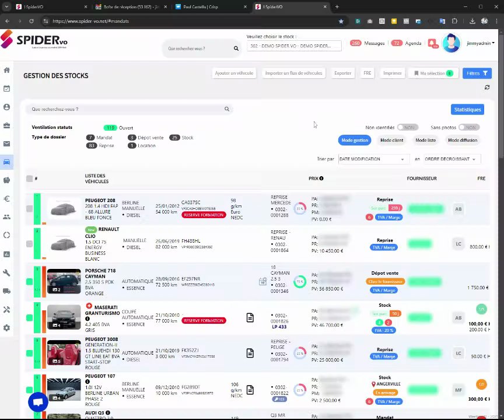Open the people group icon in sidebar
Viewport: 504px width, 420px height.
[x=7, y=217]
